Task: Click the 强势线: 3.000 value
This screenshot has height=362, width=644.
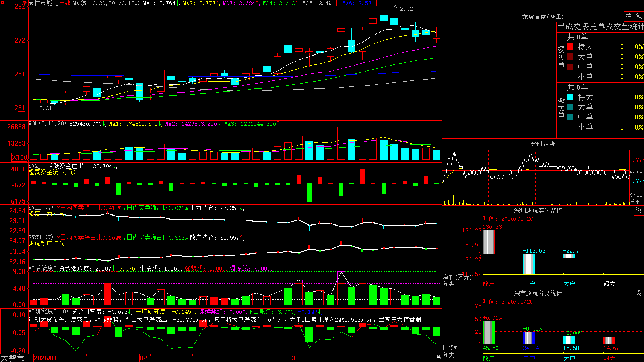Action: (x=206, y=268)
